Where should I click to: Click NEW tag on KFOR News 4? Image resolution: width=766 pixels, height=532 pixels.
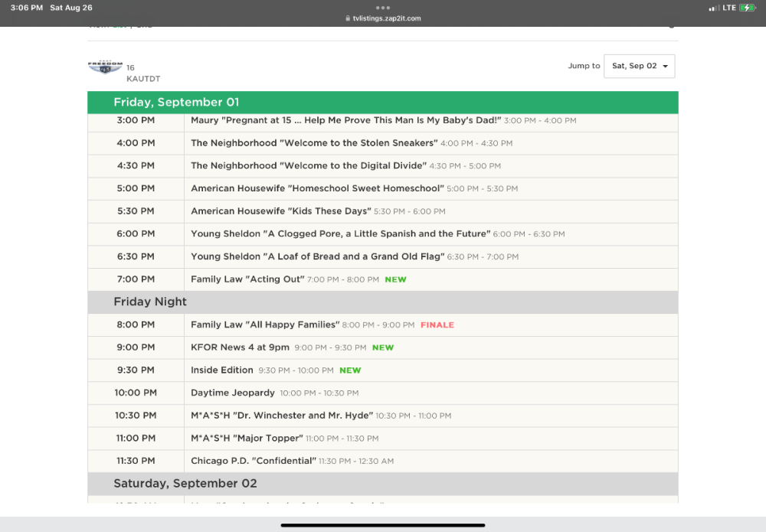click(383, 348)
